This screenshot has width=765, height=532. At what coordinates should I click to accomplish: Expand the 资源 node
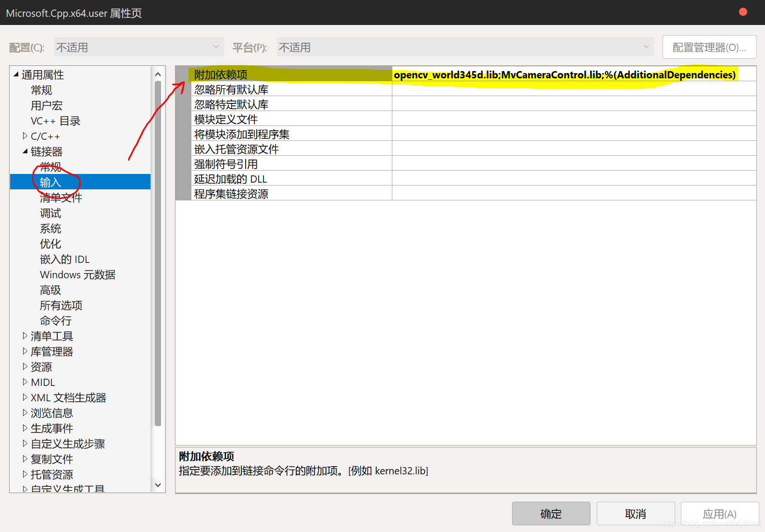pos(25,367)
